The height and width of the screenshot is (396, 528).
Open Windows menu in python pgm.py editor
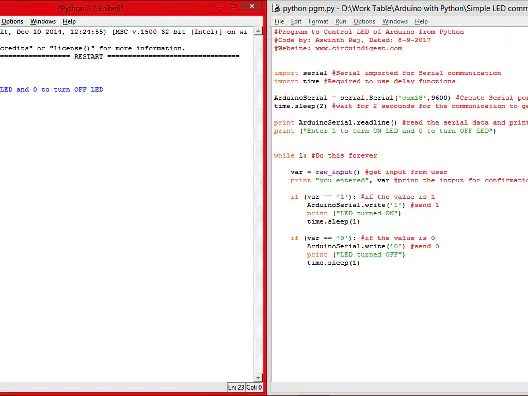pyautogui.click(x=395, y=22)
